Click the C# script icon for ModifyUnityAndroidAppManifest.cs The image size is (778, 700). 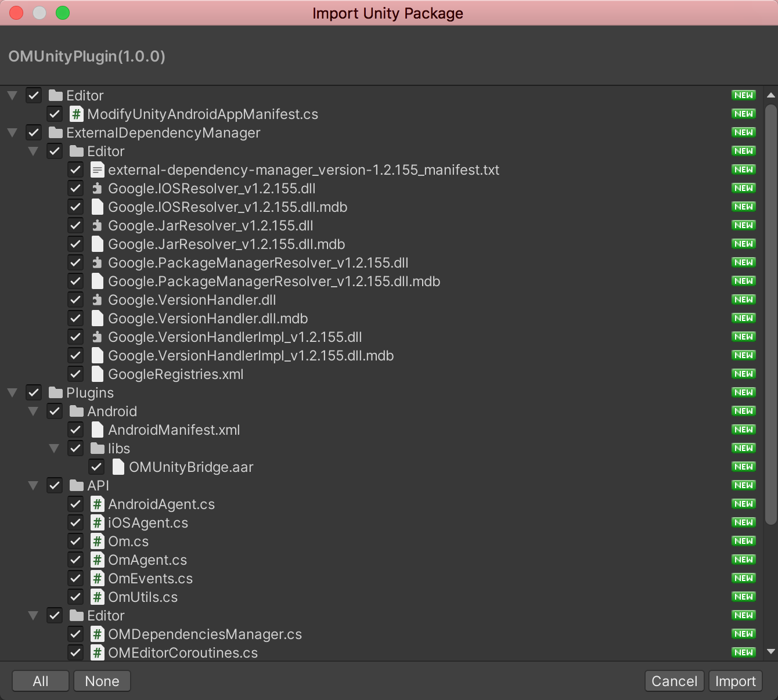coord(76,114)
